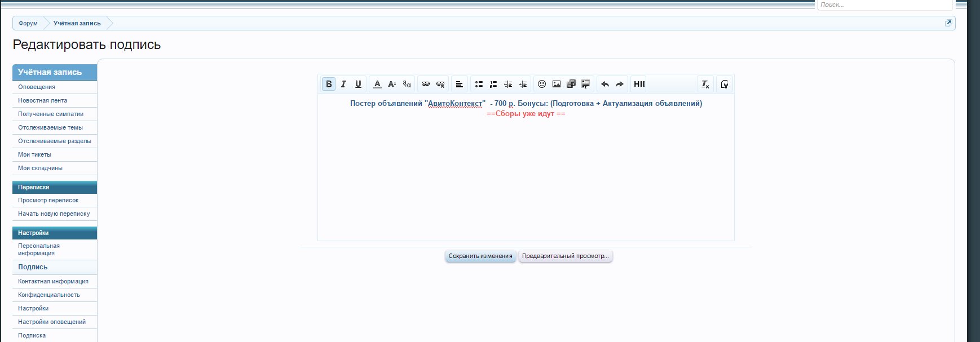The height and width of the screenshot is (342, 980).
Task: Toggle underline text formatting
Action: pyautogui.click(x=358, y=84)
